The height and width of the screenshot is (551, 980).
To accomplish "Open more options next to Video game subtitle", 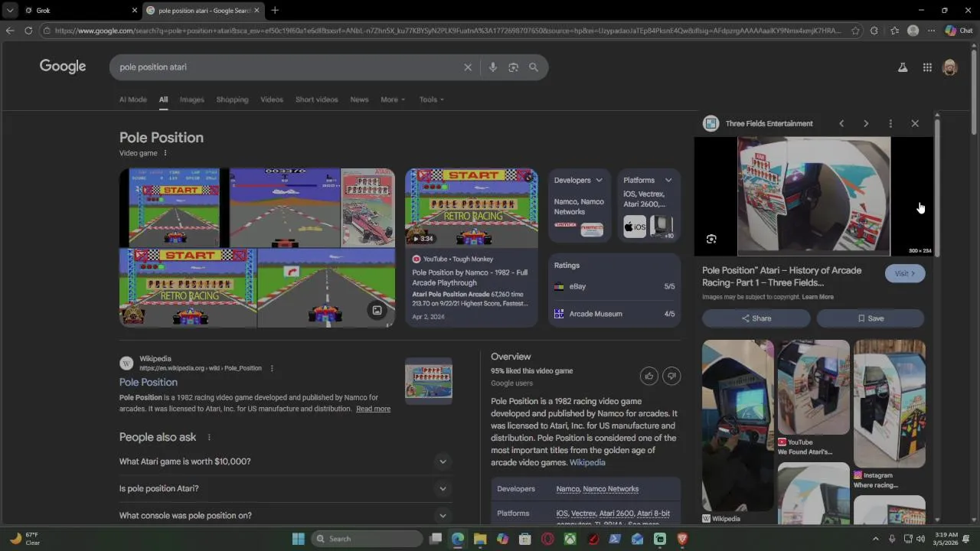I will coord(165,153).
